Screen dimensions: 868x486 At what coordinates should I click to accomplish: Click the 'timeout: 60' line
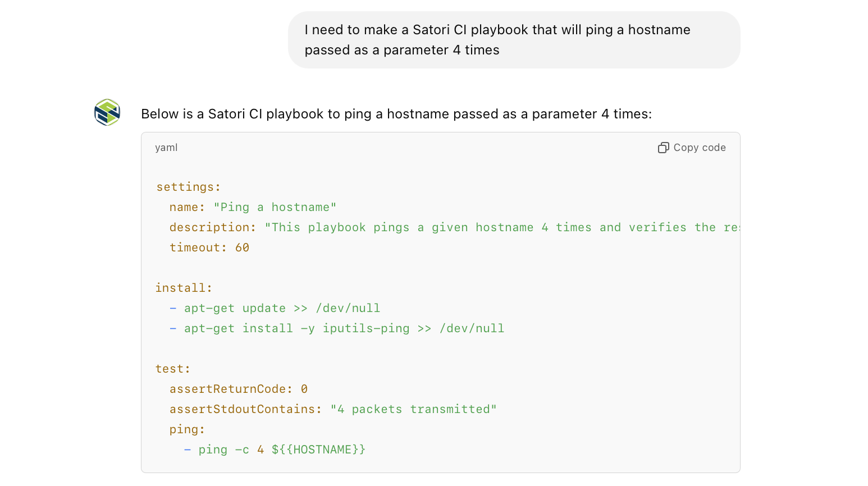click(209, 247)
